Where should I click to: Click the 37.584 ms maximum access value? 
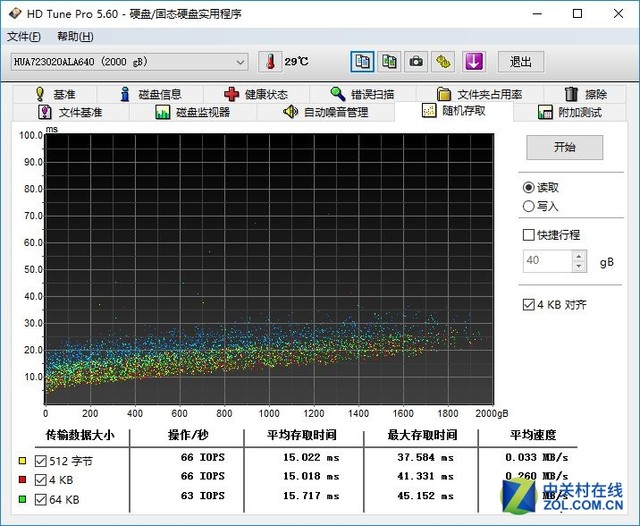coord(425,457)
